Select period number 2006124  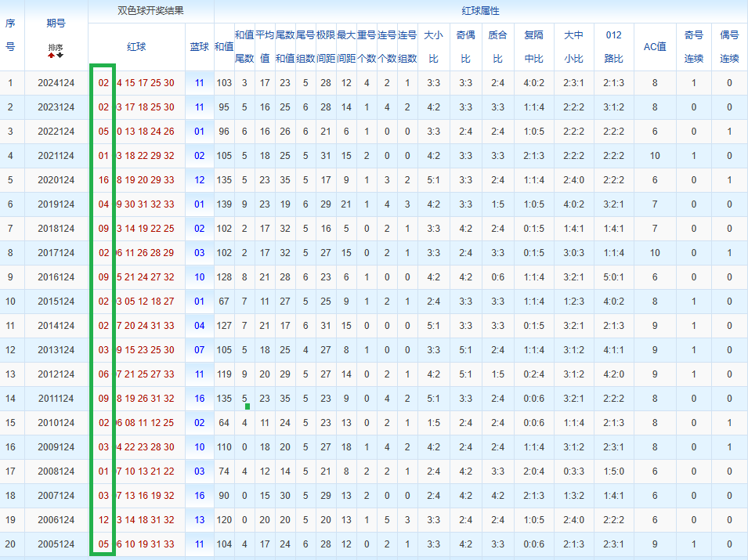56,521
